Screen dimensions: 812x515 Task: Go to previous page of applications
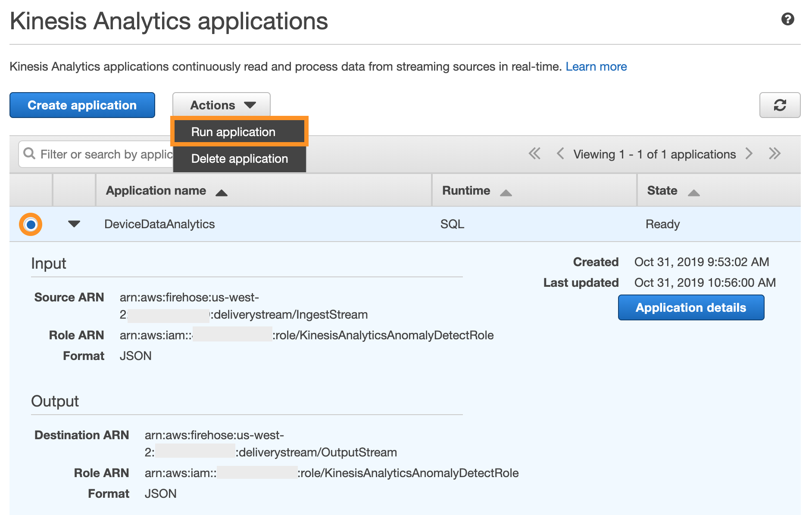click(560, 154)
